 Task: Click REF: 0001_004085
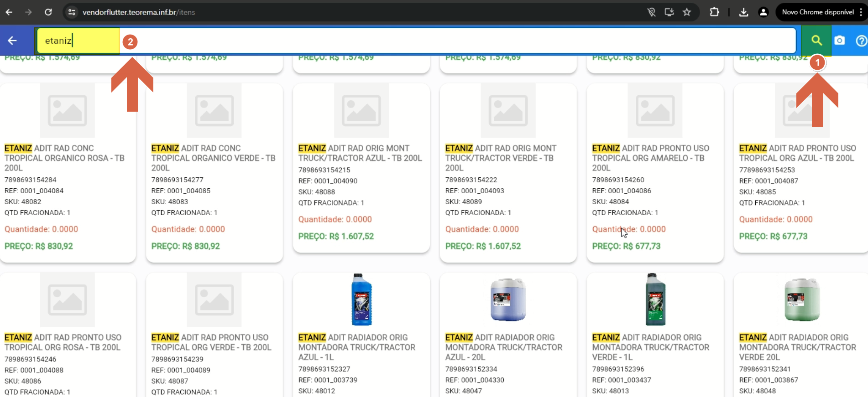click(x=181, y=191)
